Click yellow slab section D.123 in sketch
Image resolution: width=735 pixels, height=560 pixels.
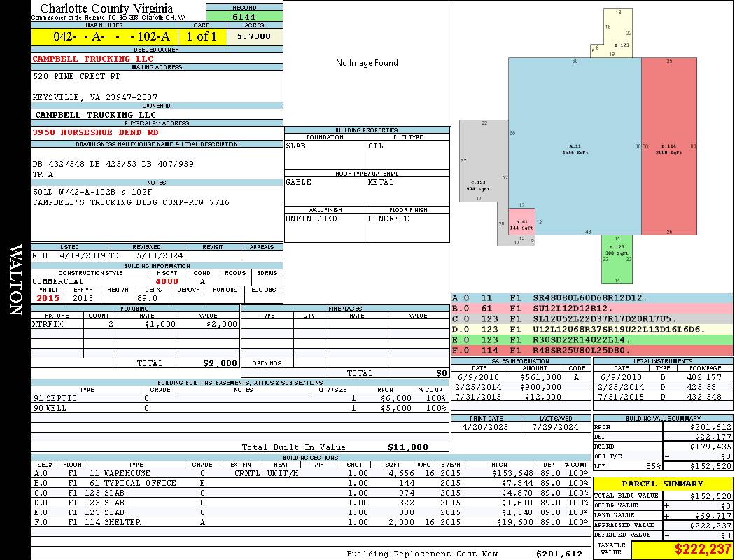[619, 35]
